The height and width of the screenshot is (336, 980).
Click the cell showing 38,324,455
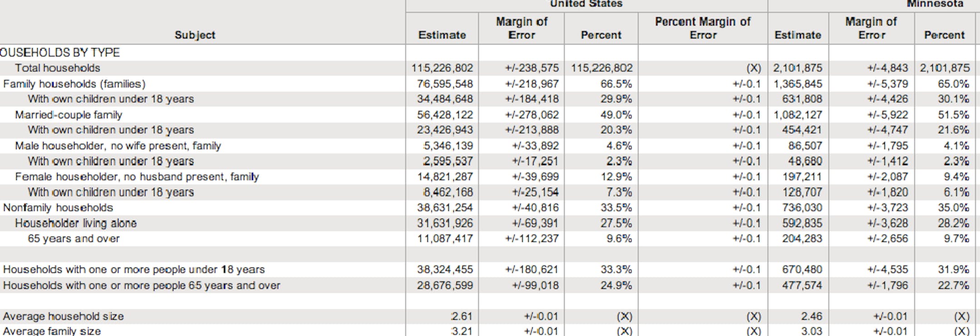(x=445, y=269)
